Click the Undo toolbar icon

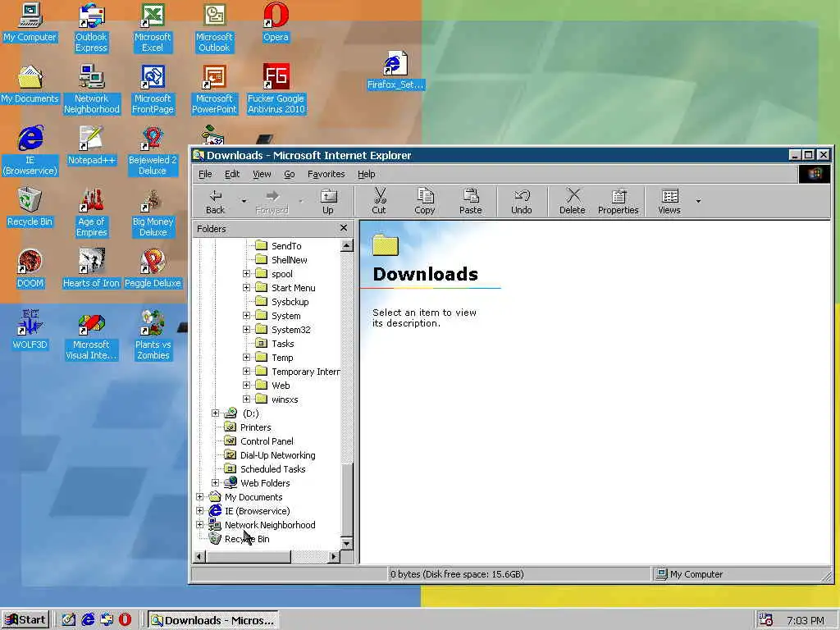pyautogui.click(x=521, y=202)
